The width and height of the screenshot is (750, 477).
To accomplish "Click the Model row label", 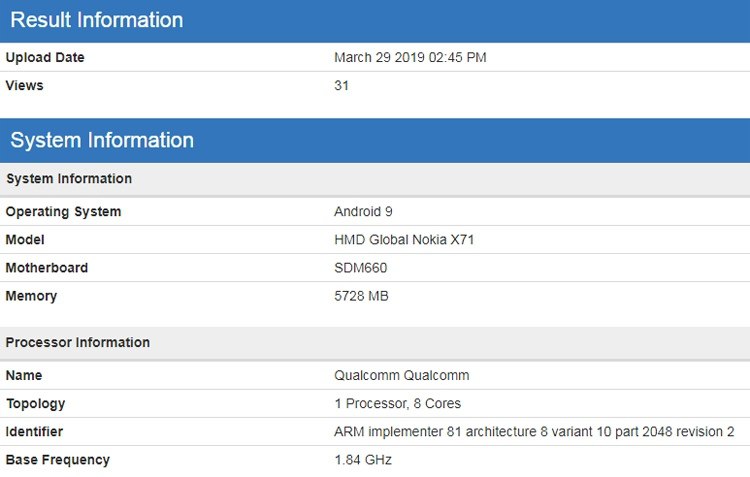I will pos(25,240).
